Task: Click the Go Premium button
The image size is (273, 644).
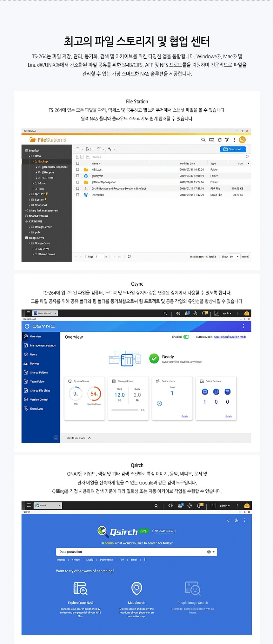Action: click(164, 531)
